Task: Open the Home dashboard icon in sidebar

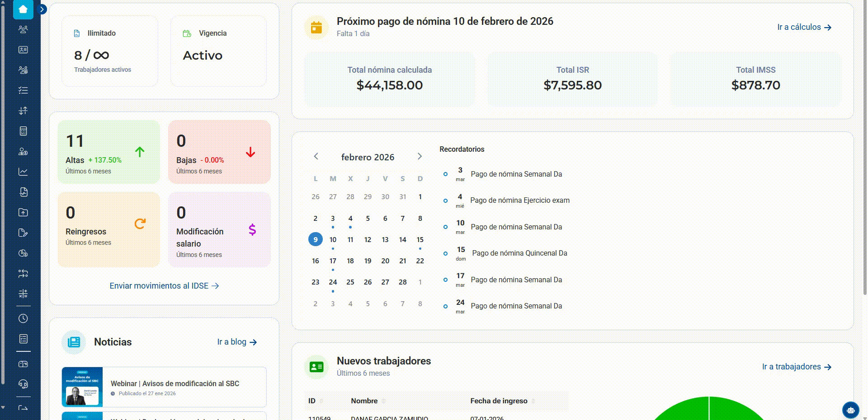Action: coord(23,9)
